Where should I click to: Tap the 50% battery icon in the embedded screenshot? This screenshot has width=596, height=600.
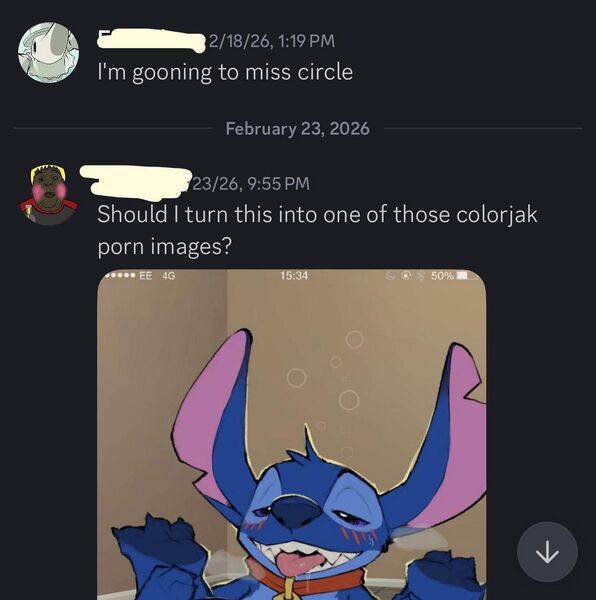tap(467, 276)
